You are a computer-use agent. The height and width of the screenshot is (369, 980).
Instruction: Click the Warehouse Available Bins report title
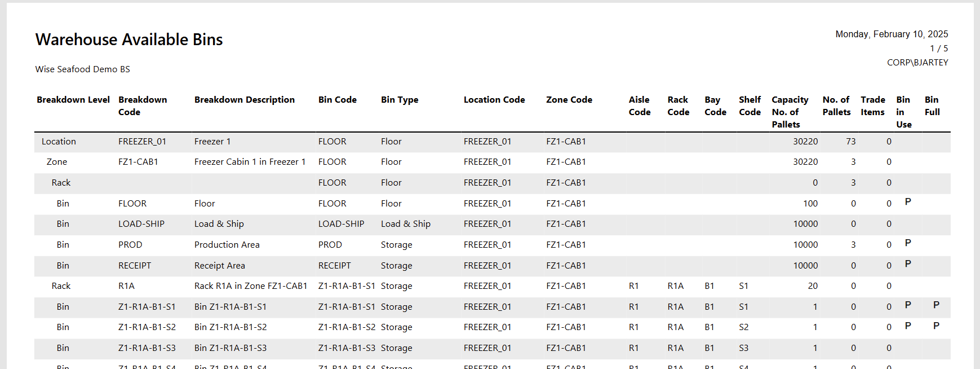129,39
